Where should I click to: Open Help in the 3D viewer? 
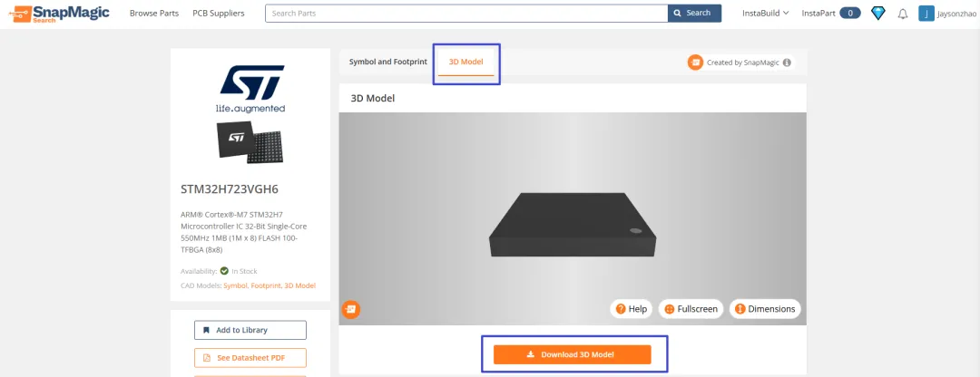[x=632, y=309]
